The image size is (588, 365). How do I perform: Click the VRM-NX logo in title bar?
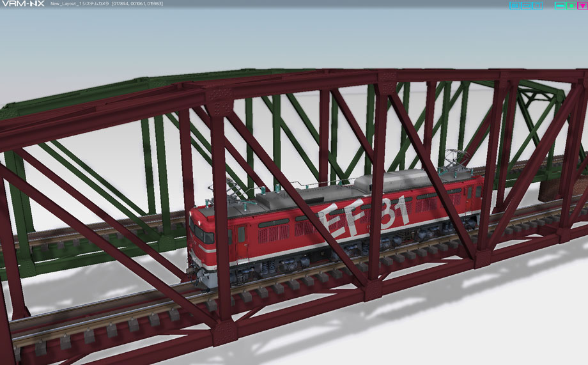point(23,4)
